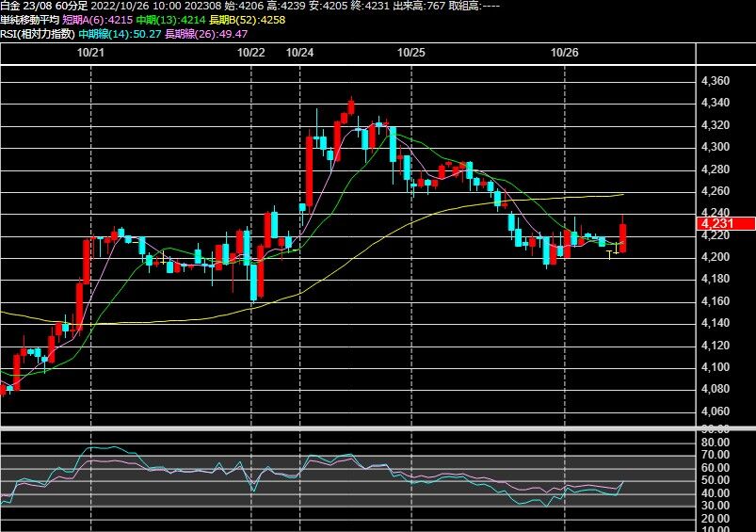756x532 pixels.
Task: Click the 4,300 price axis label
Action: click(x=716, y=147)
